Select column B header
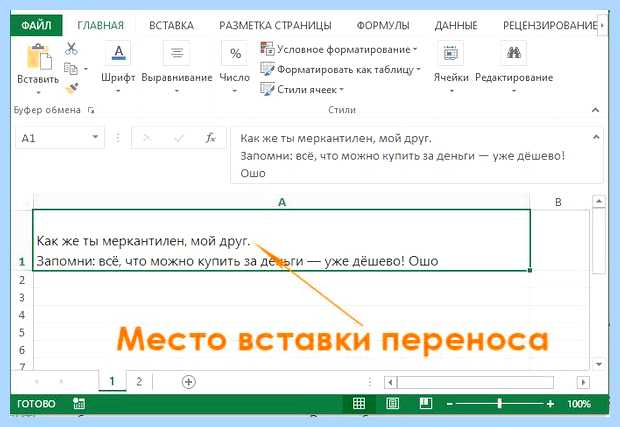 click(x=558, y=202)
